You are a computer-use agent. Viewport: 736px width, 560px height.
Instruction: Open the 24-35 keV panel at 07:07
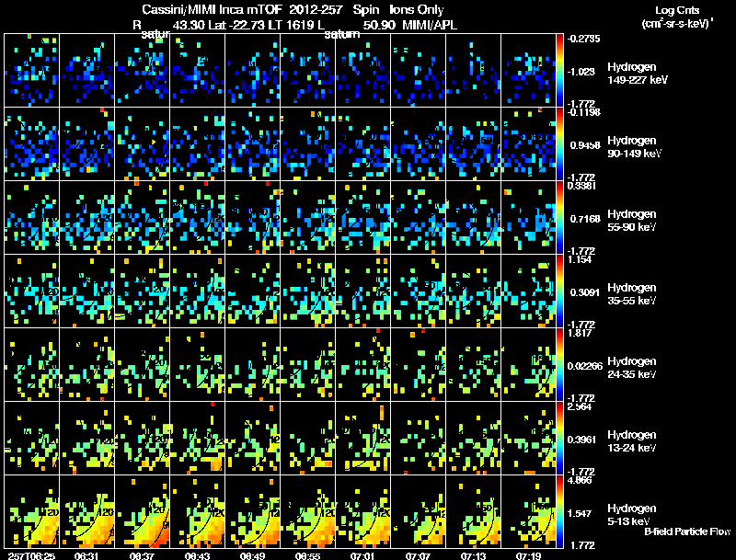pos(419,364)
